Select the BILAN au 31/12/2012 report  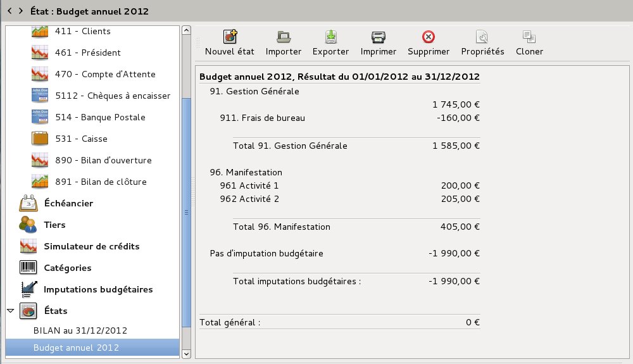pyautogui.click(x=80, y=330)
